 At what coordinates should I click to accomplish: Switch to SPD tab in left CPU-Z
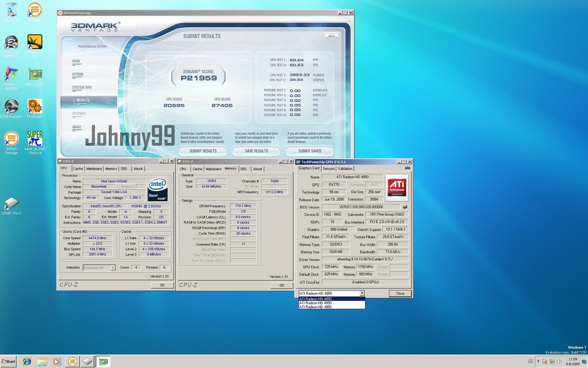tap(124, 169)
